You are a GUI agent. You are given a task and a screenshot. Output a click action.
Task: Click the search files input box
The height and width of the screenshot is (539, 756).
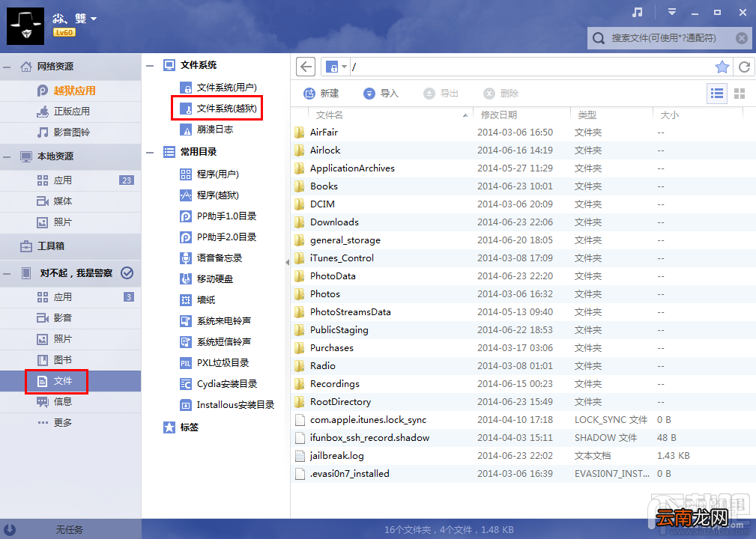670,38
